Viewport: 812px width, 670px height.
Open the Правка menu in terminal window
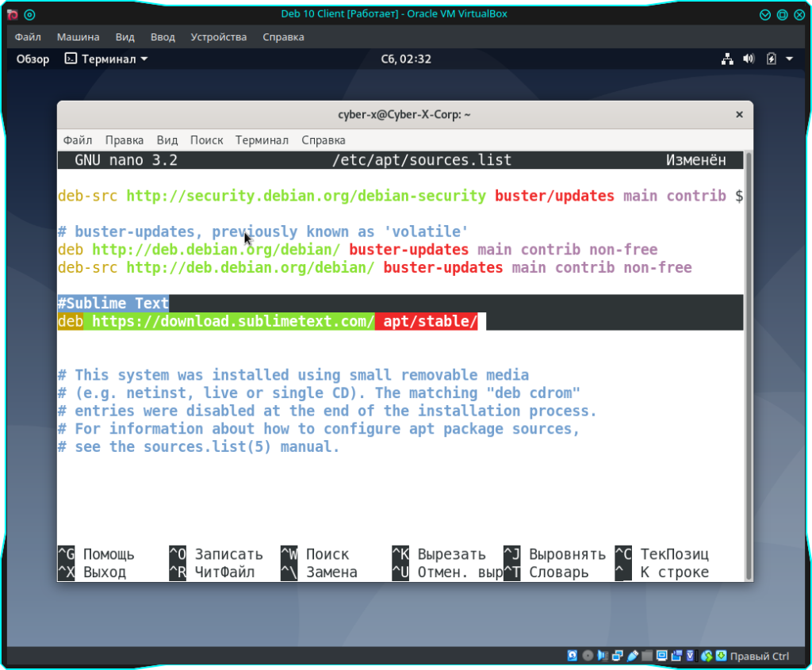[x=124, y=140]
